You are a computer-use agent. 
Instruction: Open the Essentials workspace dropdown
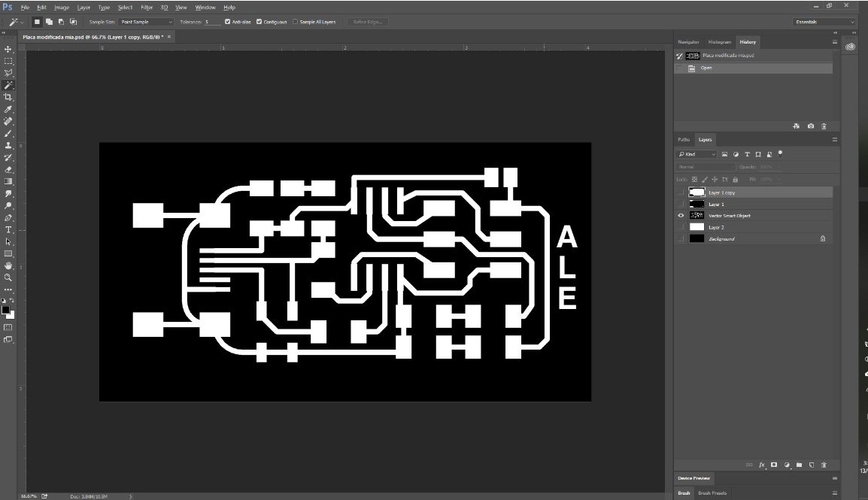[824, 22]
